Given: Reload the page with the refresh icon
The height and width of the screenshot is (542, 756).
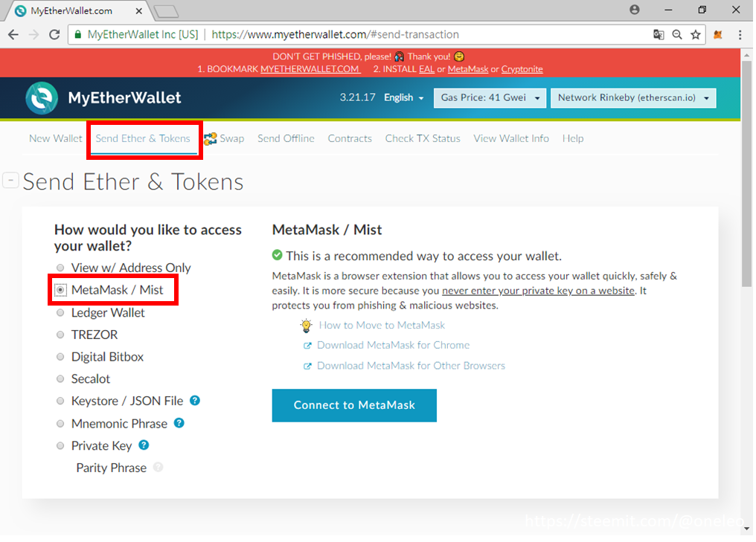Looking at the screenshot, I should [x=54, y=35].
